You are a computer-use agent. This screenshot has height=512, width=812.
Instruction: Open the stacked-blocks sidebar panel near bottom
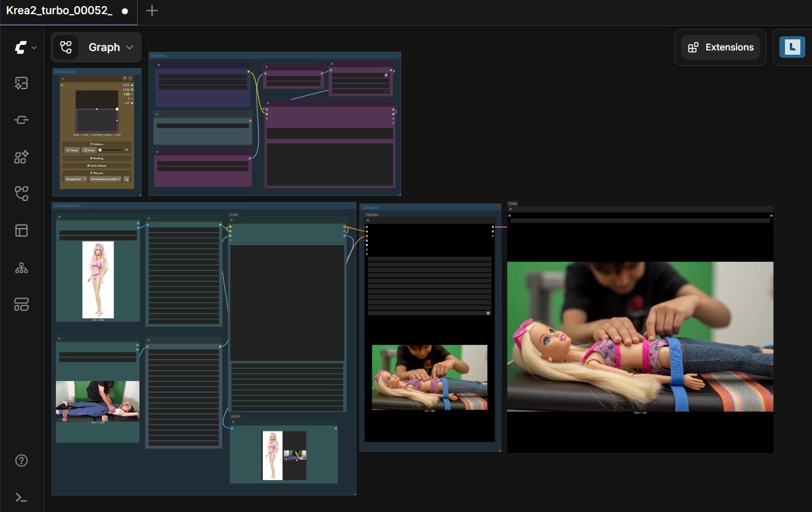point(21,304)
